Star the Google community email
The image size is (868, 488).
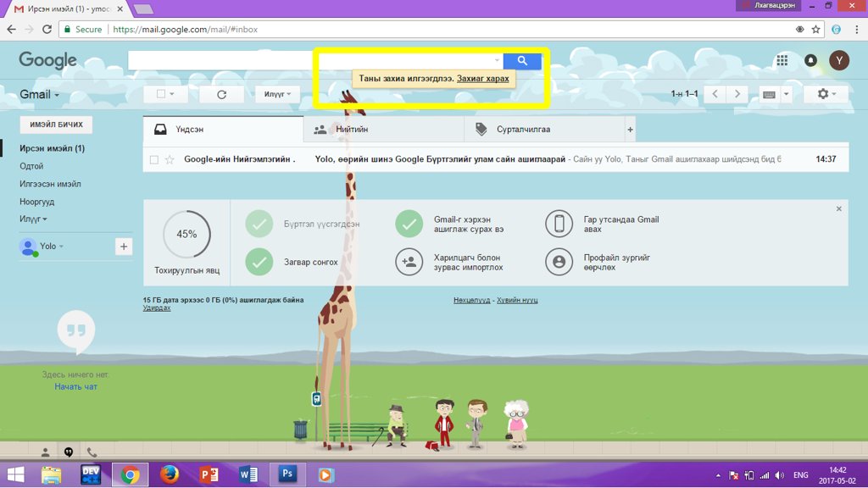point(170,159)
